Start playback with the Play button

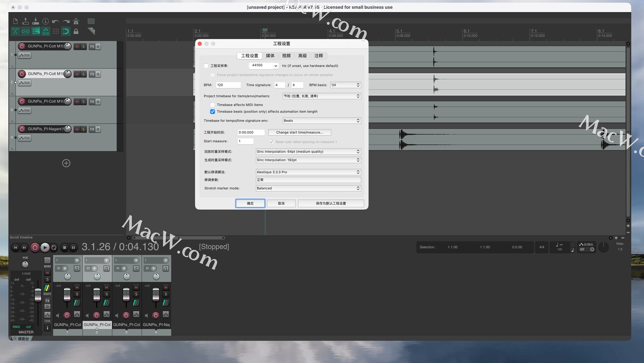point(45,248)
